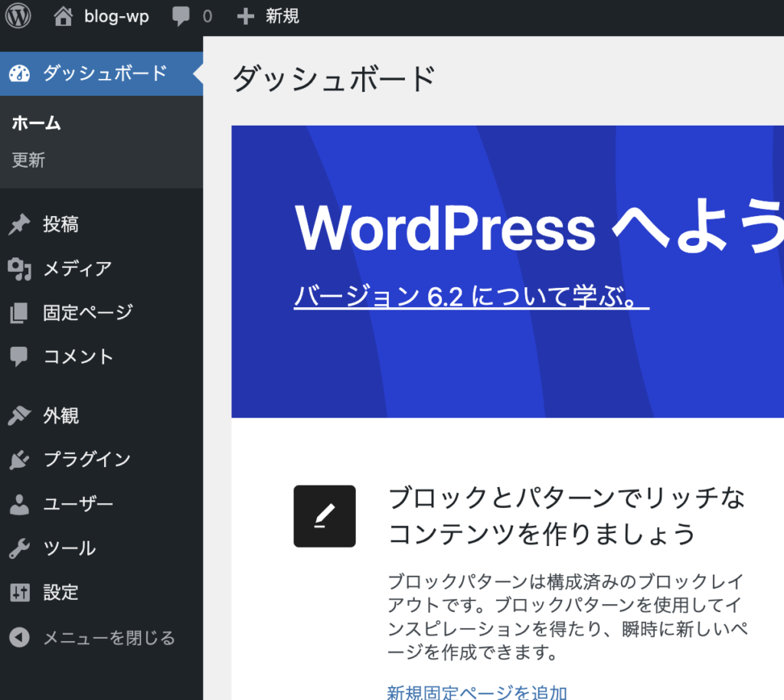Click the ブロックパターンは構成済み description paragraph
The width and height of the screenshot is (784, 700).
(568, 617)
